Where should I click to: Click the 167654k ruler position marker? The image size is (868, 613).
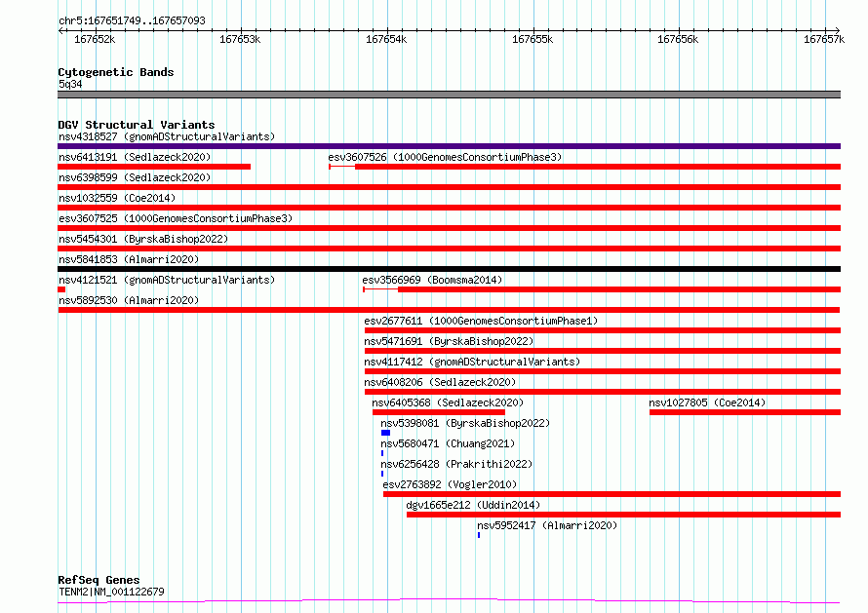pos(386,39)
